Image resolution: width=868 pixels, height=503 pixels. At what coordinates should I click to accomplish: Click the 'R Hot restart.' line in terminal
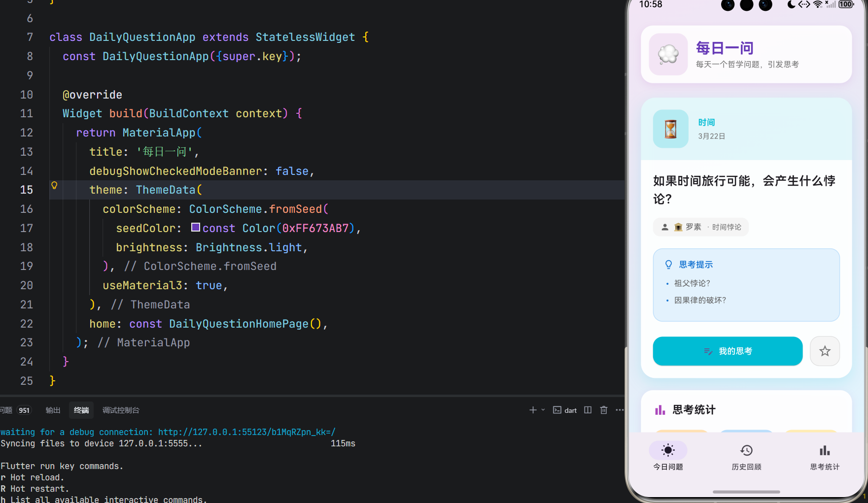(x=35, y=489)
